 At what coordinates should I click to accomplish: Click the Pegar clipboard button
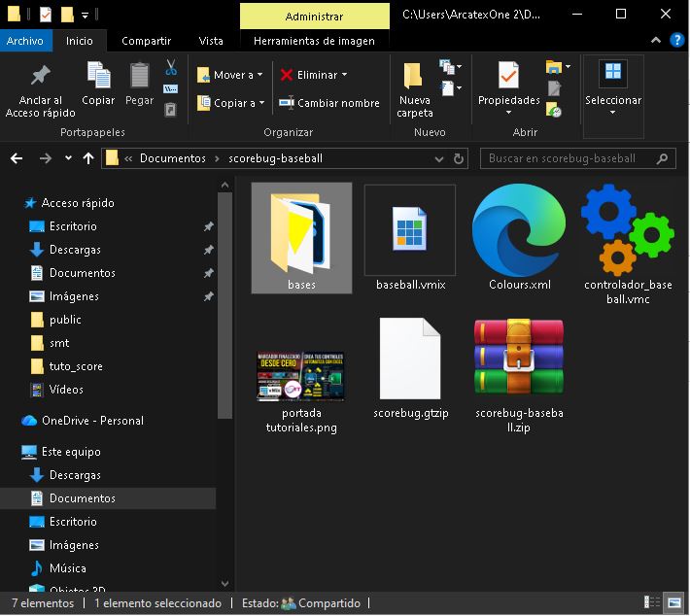pyautogui.click(x=140, y=84)
